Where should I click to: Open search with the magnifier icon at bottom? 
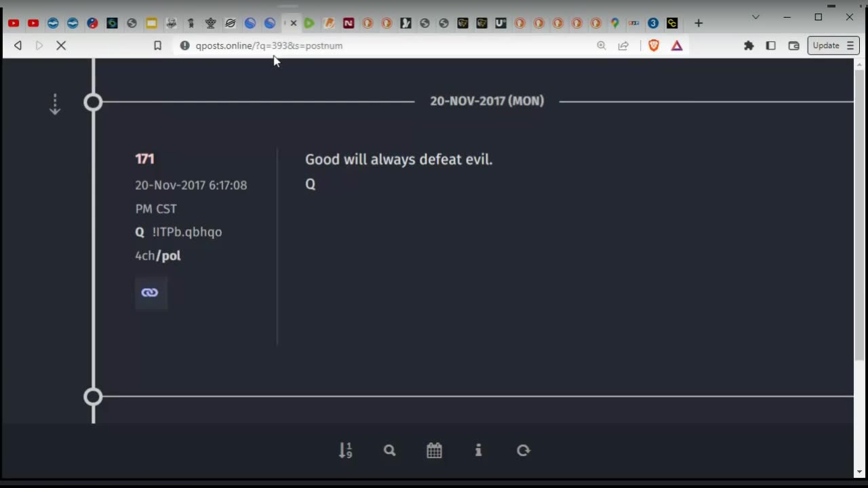[x=389, y=450]
